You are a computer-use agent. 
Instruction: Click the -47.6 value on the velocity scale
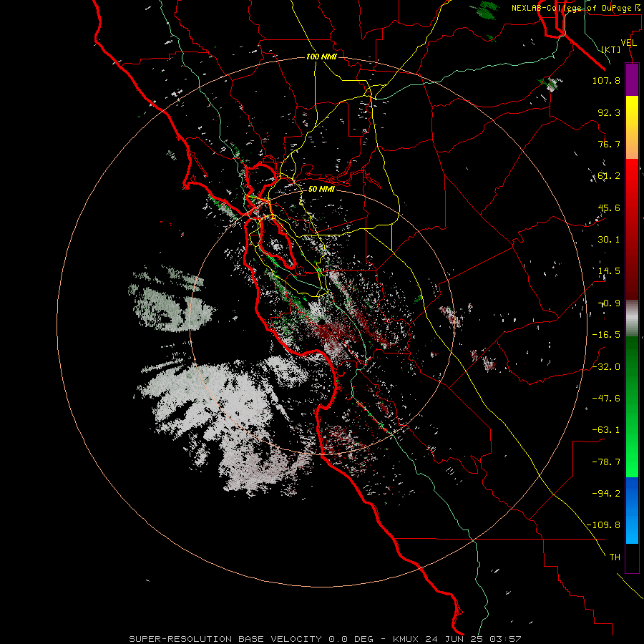pos(606,399)
